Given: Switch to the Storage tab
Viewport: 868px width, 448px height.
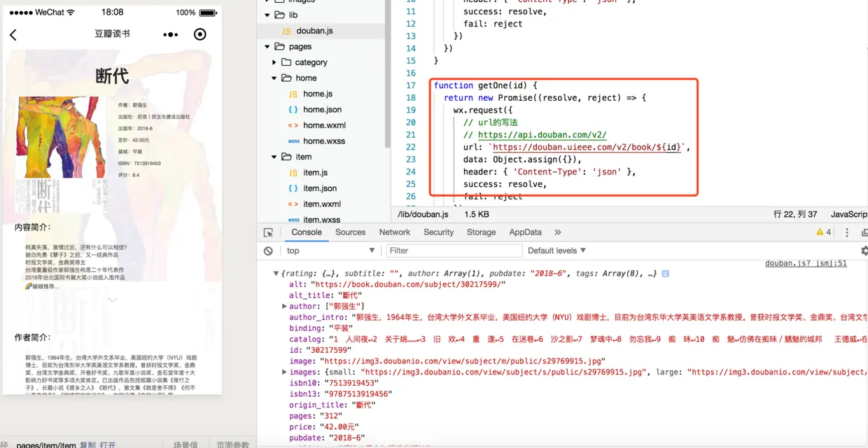Looking at the screenshot, I should [481, 232].
